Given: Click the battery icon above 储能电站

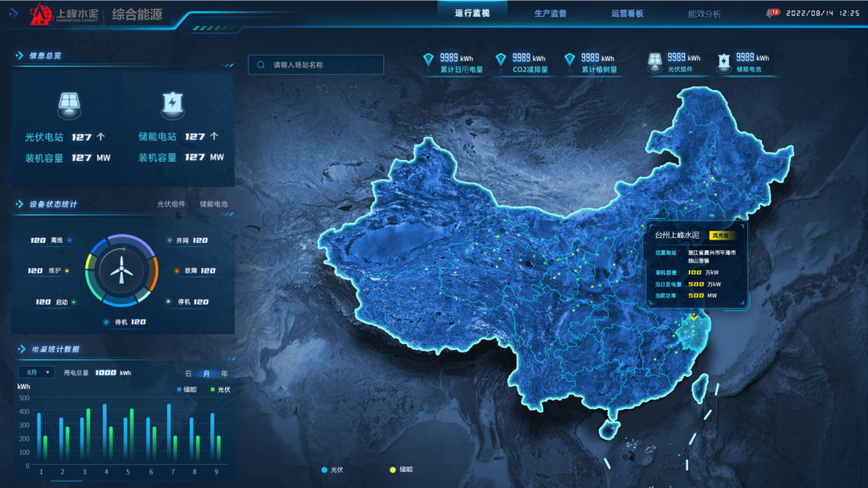Looking at the screenshot, I should (x=173, y=104).
